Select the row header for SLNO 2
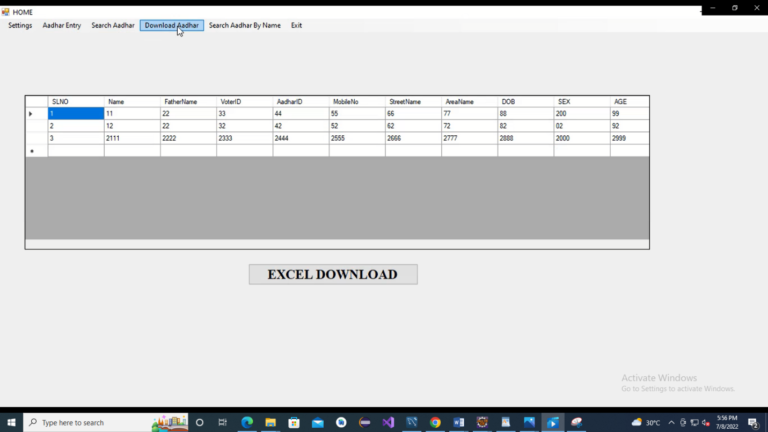 pyautogui.click(x=36, y=126)
